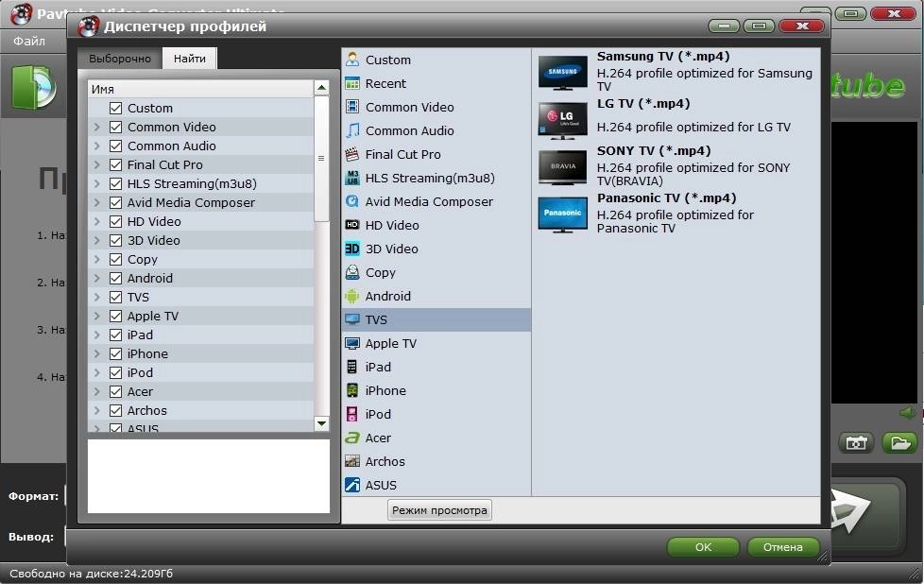
Task: Choose the 3D Video icon
Action: (352, 249)
